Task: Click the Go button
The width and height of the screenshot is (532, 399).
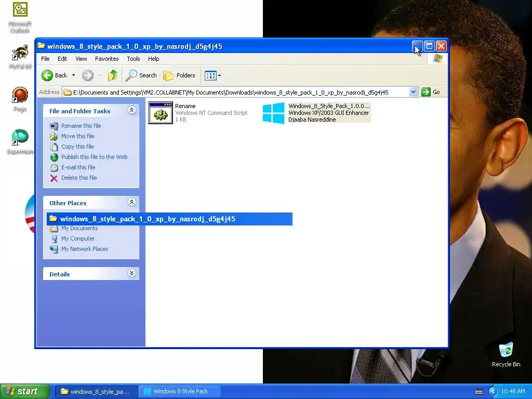Action: 431,92
